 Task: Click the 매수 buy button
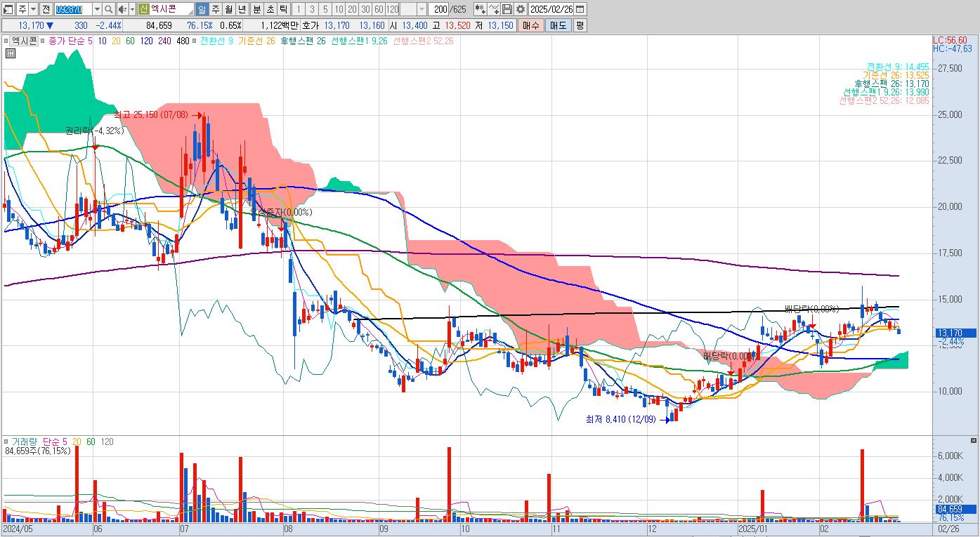(530, 25)
